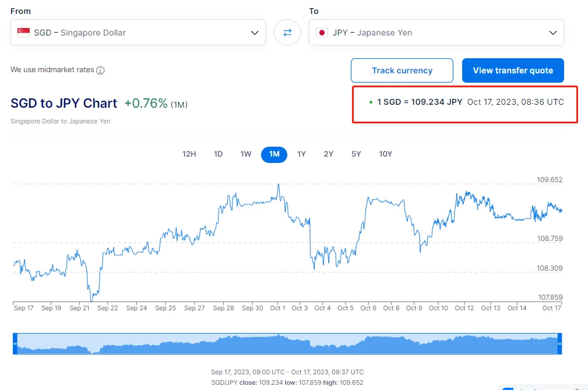This screenshot has width=588, height=390.
Task: Expand the JPY currency dropdown arrow
Action: (x=553, y=33)
